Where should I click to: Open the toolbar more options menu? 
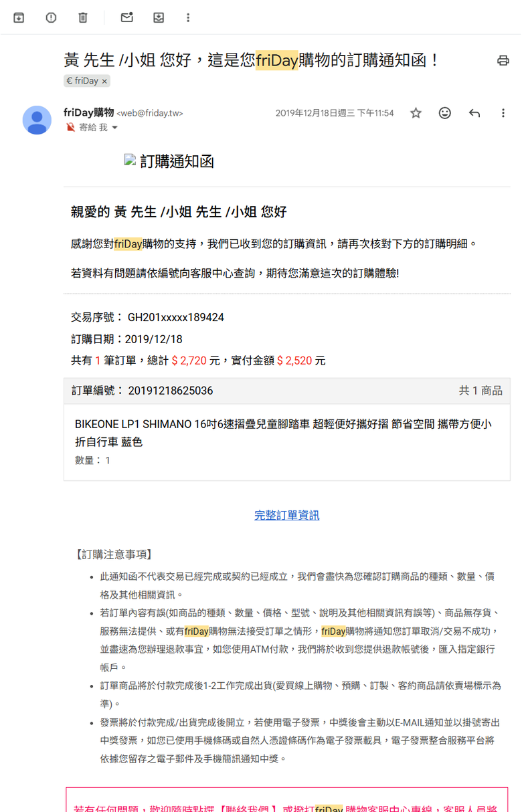pos(188,17)
